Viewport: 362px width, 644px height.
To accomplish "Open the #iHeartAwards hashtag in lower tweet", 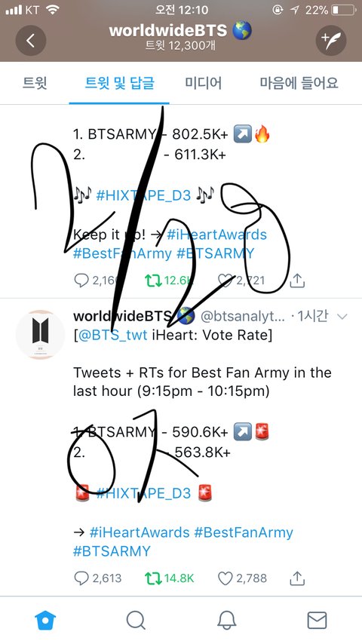I will pyautogui.click(x=140, y=532).
